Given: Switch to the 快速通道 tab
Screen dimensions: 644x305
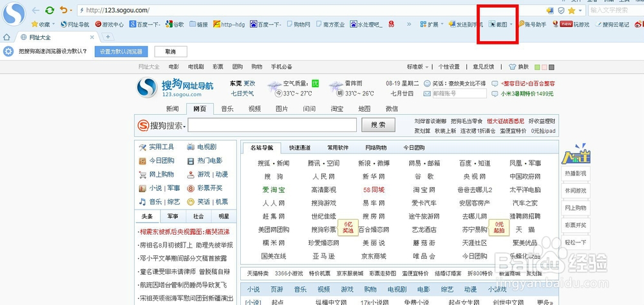Looking at the screenshot, I should tap(300, 148).
